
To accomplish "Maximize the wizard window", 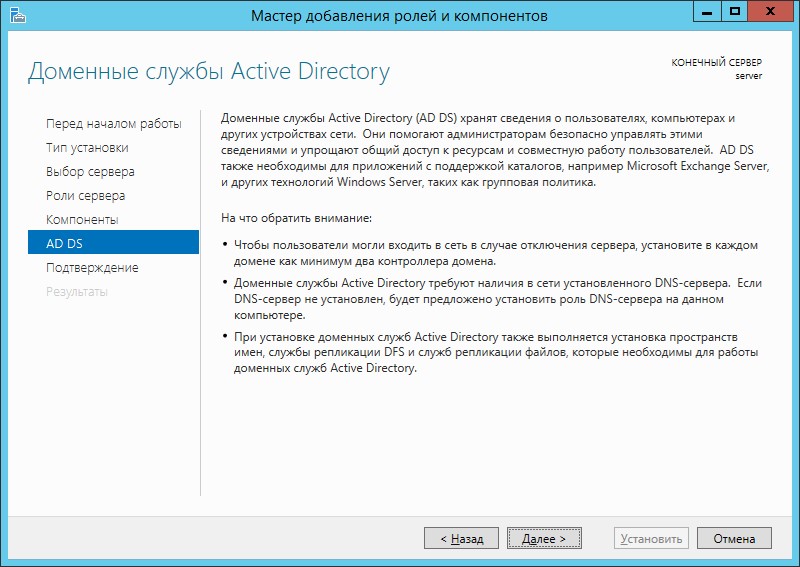I will pyautogui.click(x=735, y=11).
